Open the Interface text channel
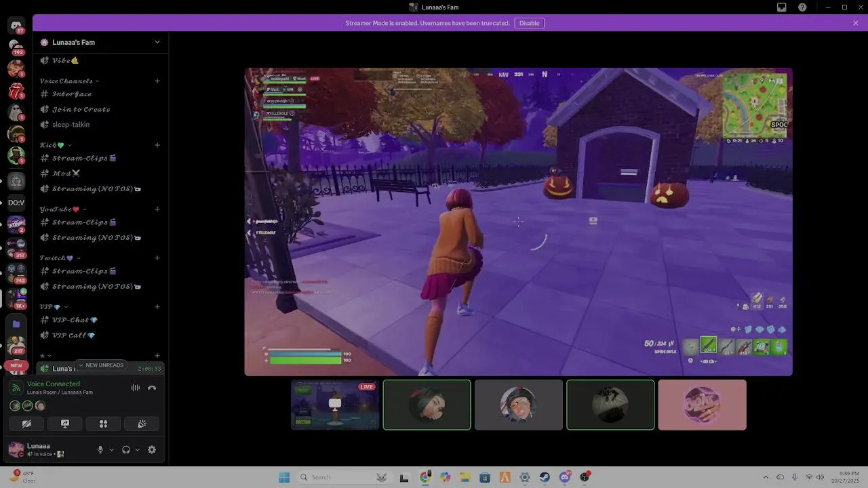The height and width of the screenshot is (488, 868). point(100,94)
